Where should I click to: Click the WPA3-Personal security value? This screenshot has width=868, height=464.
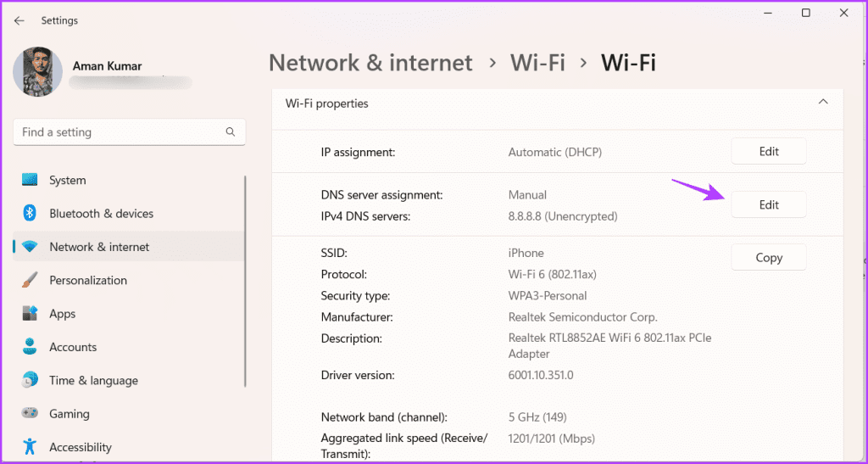547,296
